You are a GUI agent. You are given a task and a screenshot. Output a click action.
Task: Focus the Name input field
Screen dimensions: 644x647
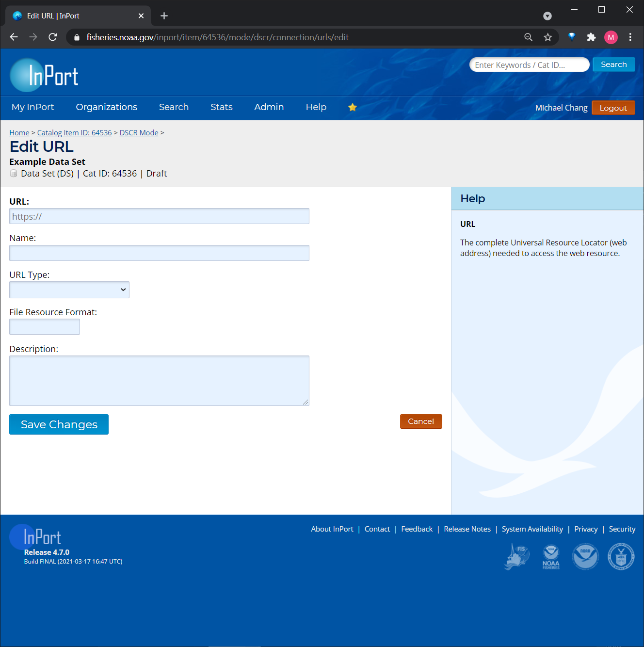[159, 253]
